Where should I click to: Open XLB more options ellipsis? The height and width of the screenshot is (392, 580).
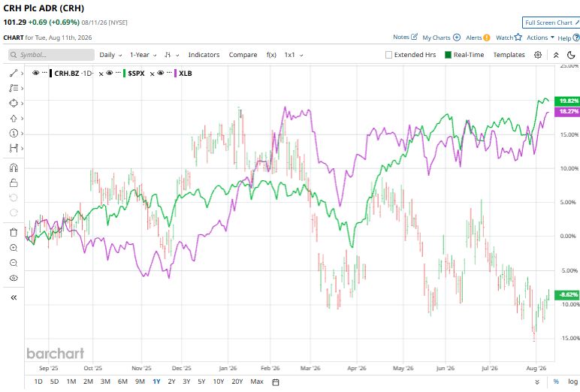(169, 73)
